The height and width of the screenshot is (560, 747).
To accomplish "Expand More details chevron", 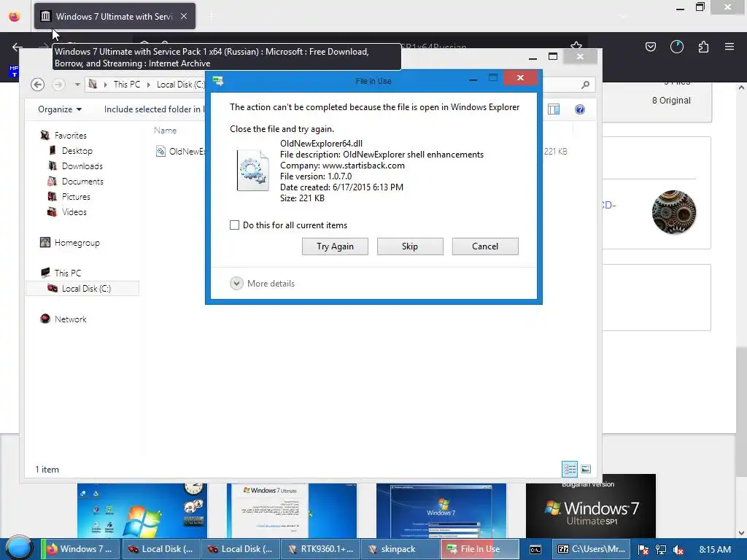I will (237, 284).
